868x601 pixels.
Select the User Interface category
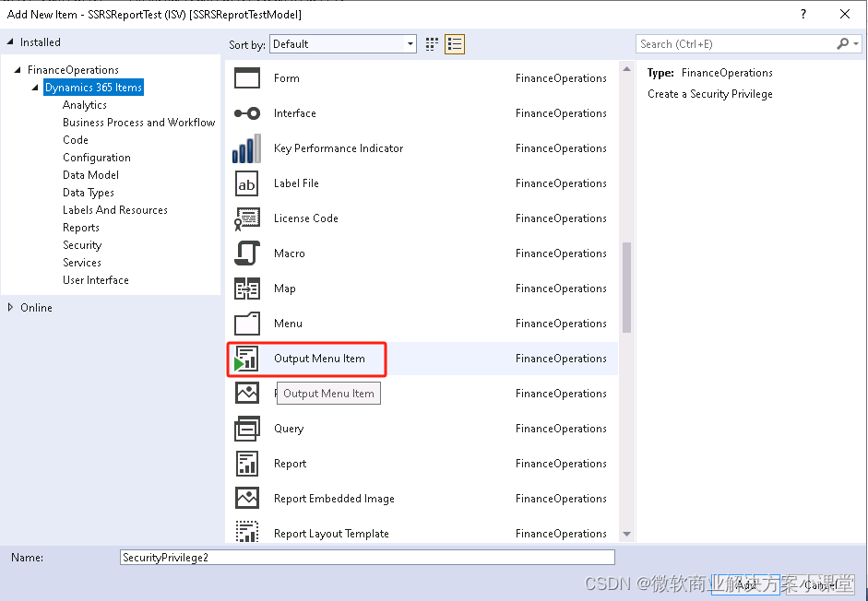pos(96,280)
